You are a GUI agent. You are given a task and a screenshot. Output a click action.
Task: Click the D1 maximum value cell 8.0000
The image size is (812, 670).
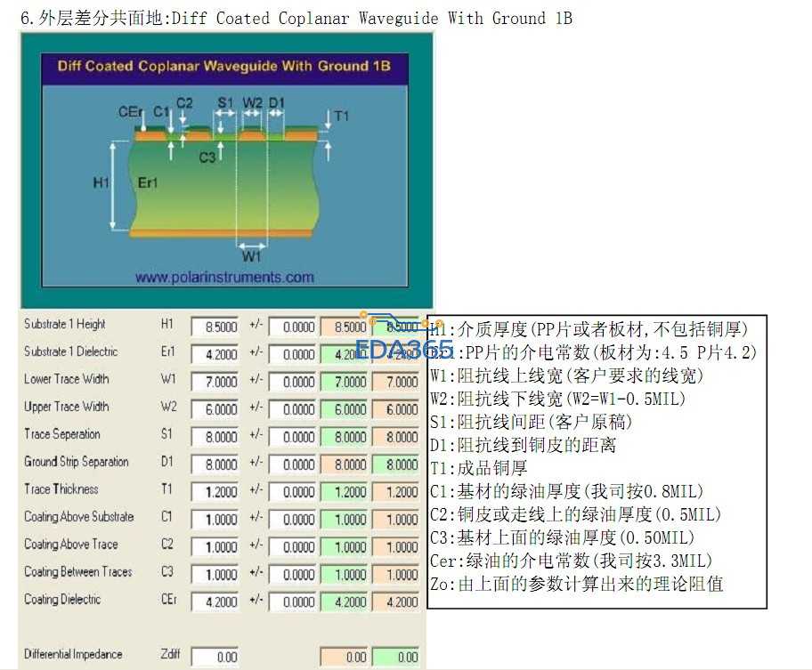(x=395, y=464)
